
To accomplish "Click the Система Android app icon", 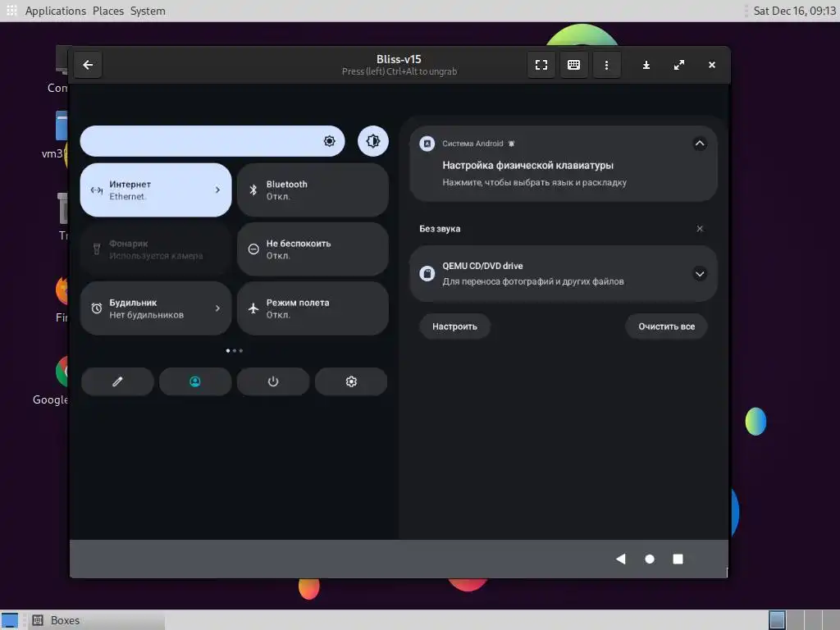I will pos(427,144).
